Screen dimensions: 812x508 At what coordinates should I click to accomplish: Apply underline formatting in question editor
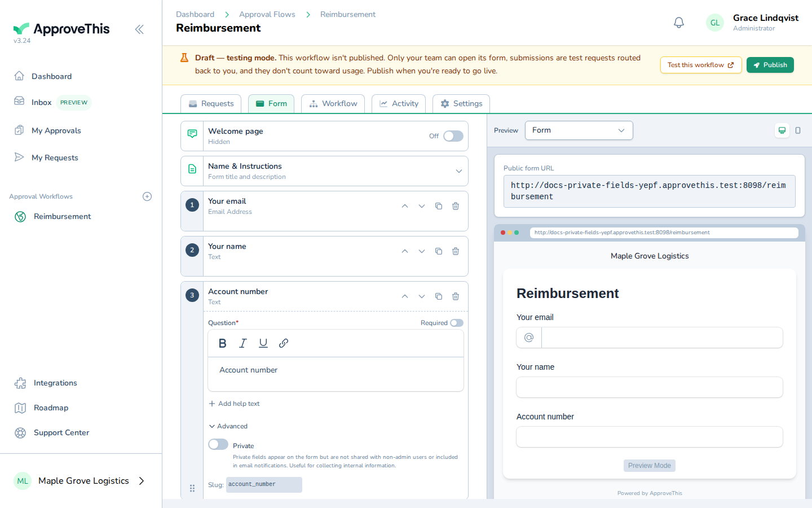coord(263,343)
